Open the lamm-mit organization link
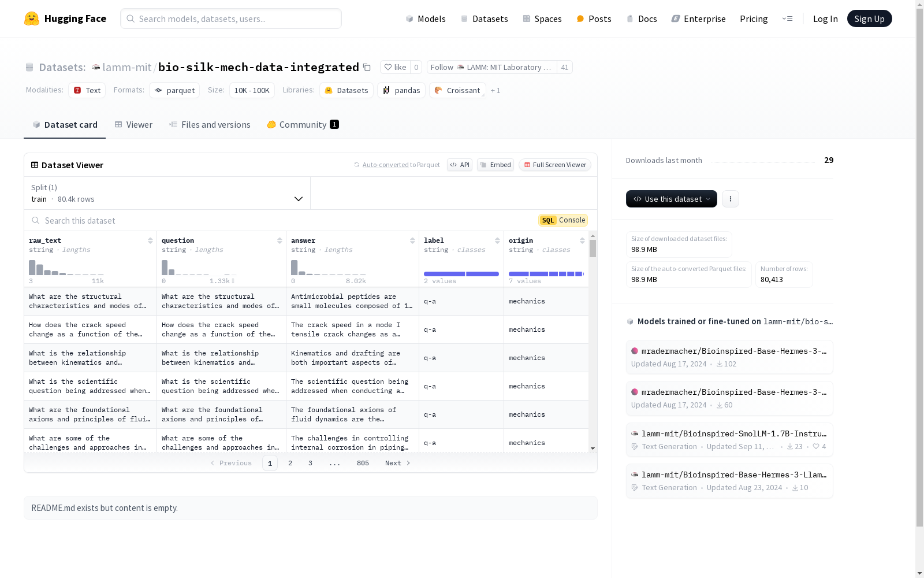Viewport: 924px width, 578px height. tap(126, 67)
